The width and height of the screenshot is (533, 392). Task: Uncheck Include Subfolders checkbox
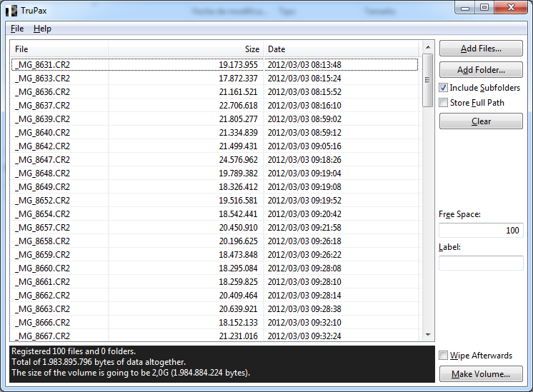pyautogui.click(x=444, y=88)
